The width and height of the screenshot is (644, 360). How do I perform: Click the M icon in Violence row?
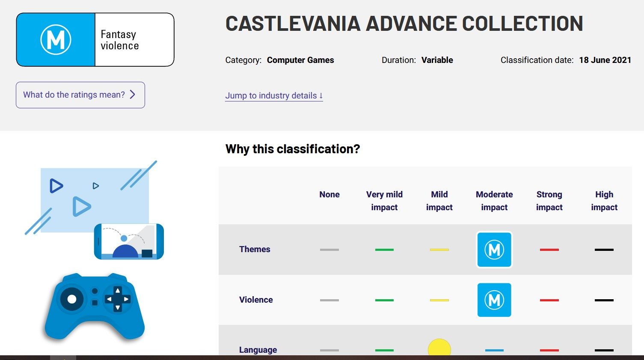tap(494, 300)
